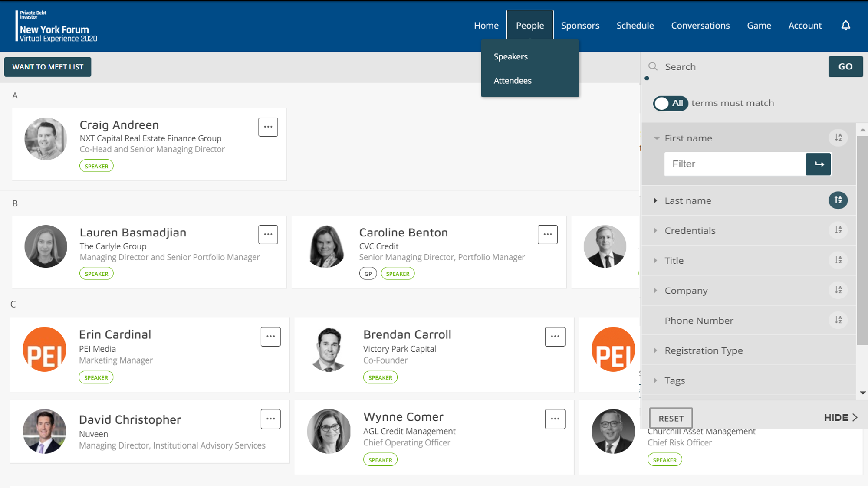Toggle the All terms must match switch

(670, 103)
